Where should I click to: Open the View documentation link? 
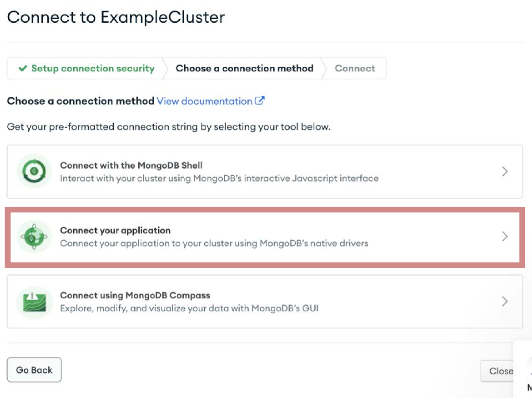(x=204, y=101)
